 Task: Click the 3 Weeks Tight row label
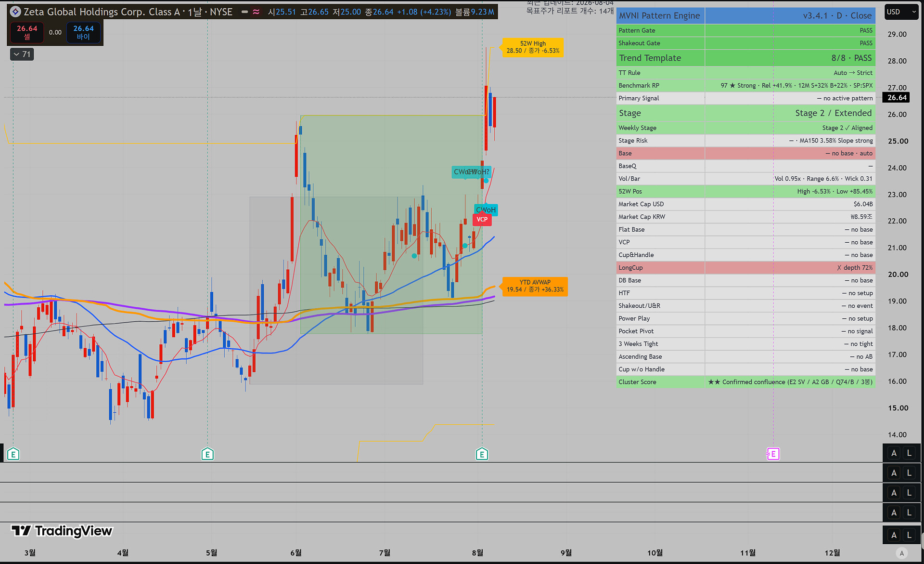tap(638, 344)
